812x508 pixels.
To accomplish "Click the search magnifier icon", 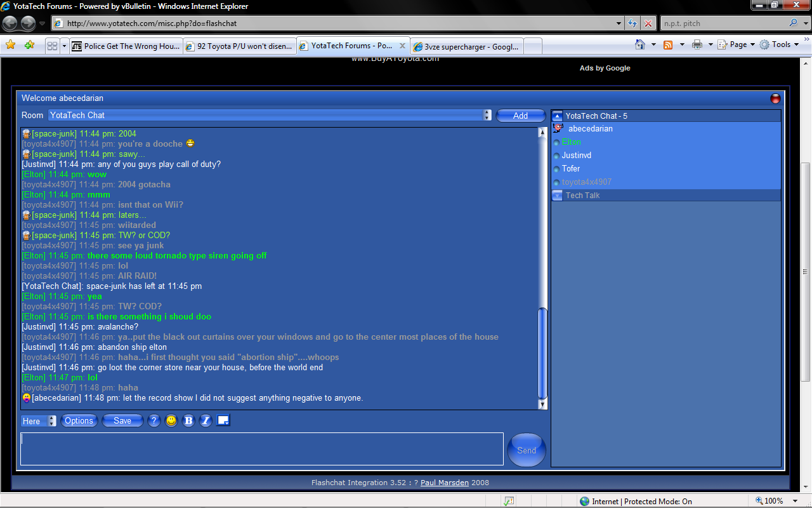I will coord(793,23).
